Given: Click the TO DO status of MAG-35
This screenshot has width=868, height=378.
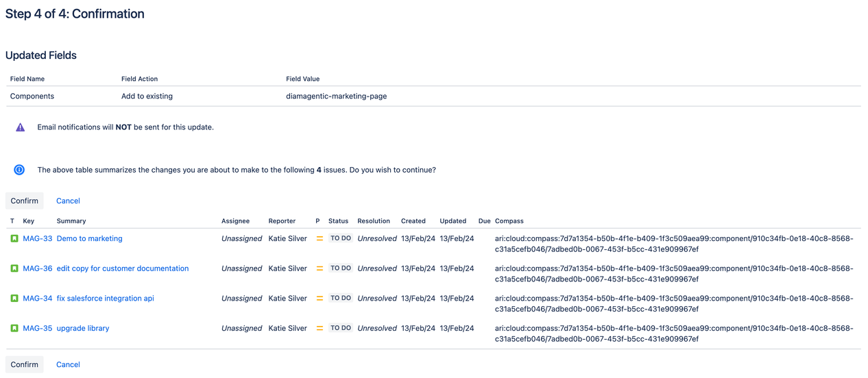Looking at the screenshot, I should (341, 328).
